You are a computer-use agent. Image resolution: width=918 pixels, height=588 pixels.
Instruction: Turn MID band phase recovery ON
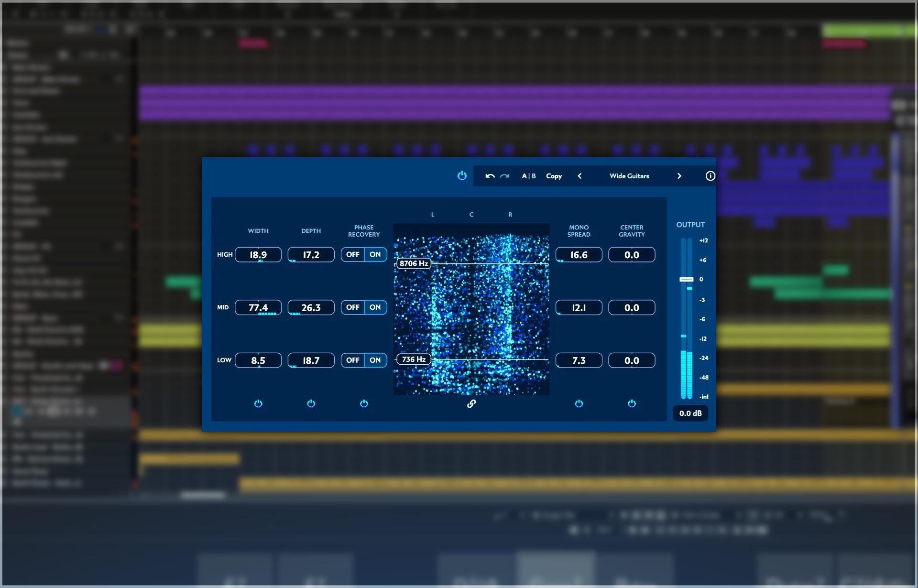[x=375, y=307]
